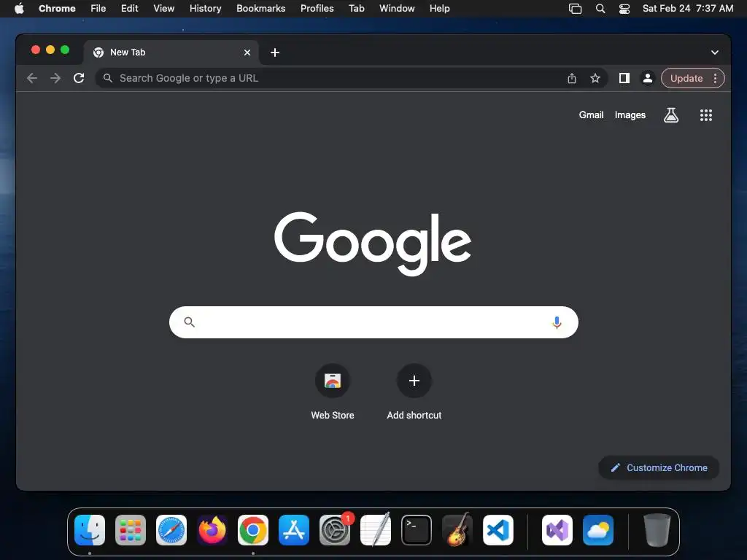Open Control Center in menu bar
This screenshot has width=747, height=560.
tap(624, 8)
